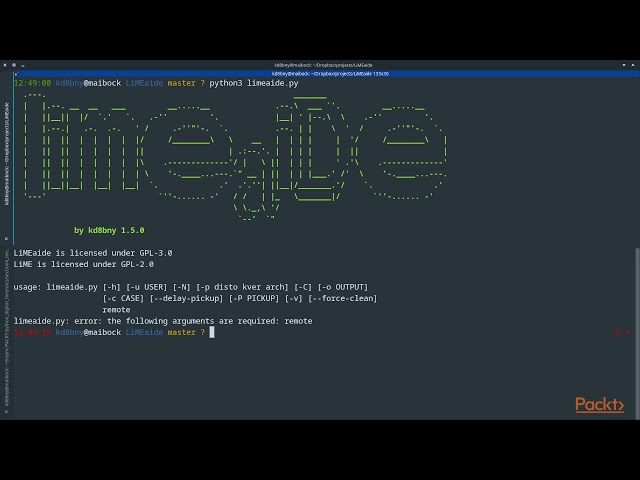Viewport: 640px width, 480px height.
Task: Click the command 'python3 limeaide.py'
Action: click(254, 83)
